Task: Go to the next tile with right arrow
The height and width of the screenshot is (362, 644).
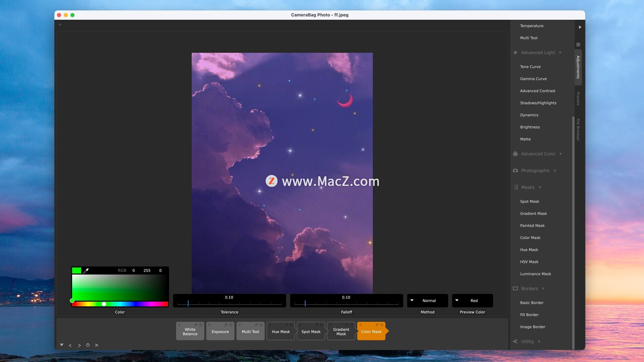Action: click(x=79, y=345)
